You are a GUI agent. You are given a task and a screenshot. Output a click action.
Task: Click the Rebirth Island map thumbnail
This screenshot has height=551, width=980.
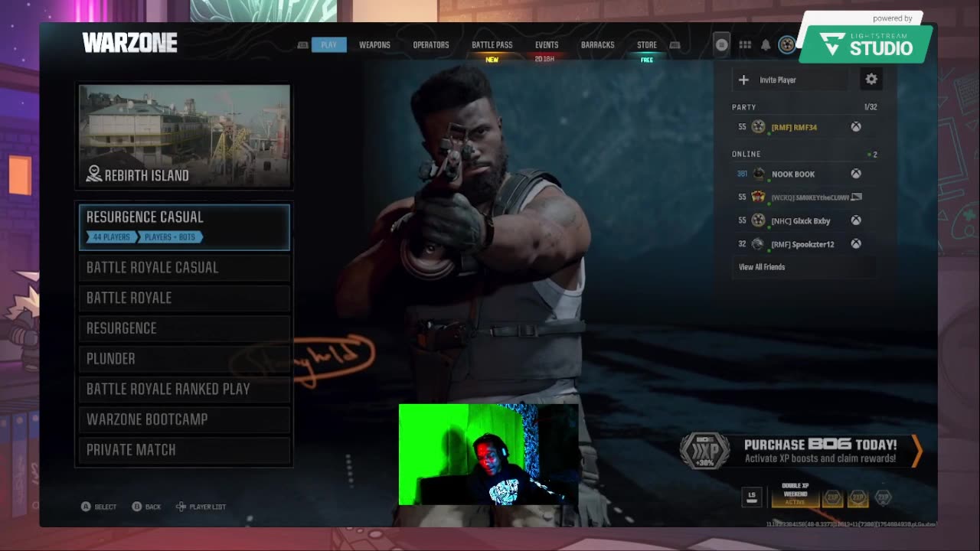point(185,136)
